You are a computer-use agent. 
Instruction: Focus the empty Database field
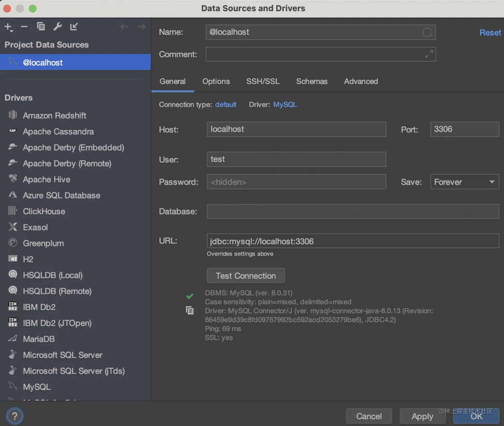[x=353, y=211]
